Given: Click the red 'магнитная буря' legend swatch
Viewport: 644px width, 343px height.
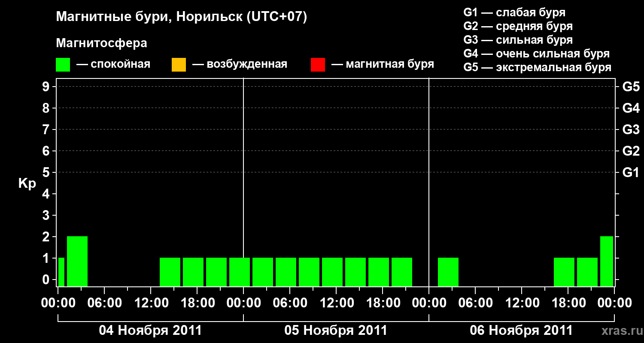Looking at the screenshot, I should (318, 65).
